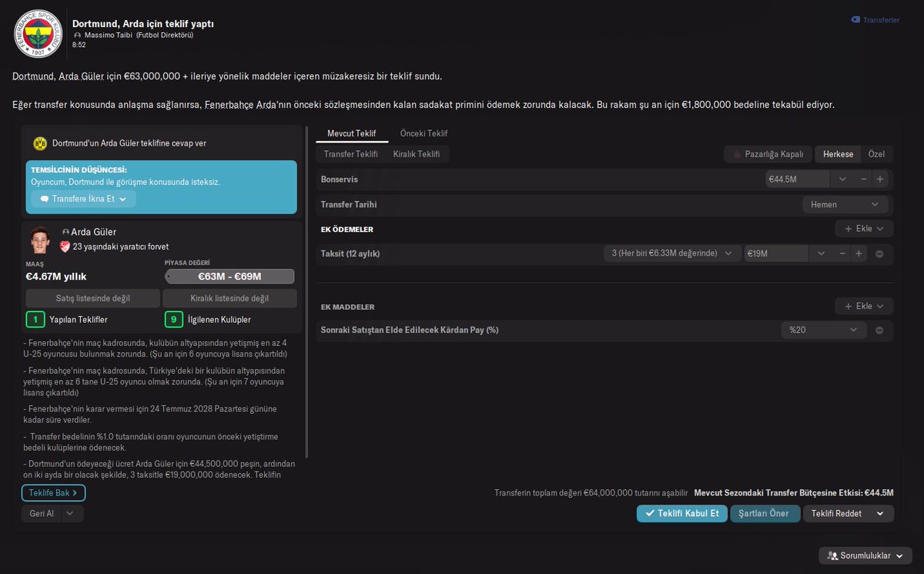Viewport: 924px width, 574px height.
Task: Open the Transfer Tarihi Hemen dropdown
Action: 845,204
